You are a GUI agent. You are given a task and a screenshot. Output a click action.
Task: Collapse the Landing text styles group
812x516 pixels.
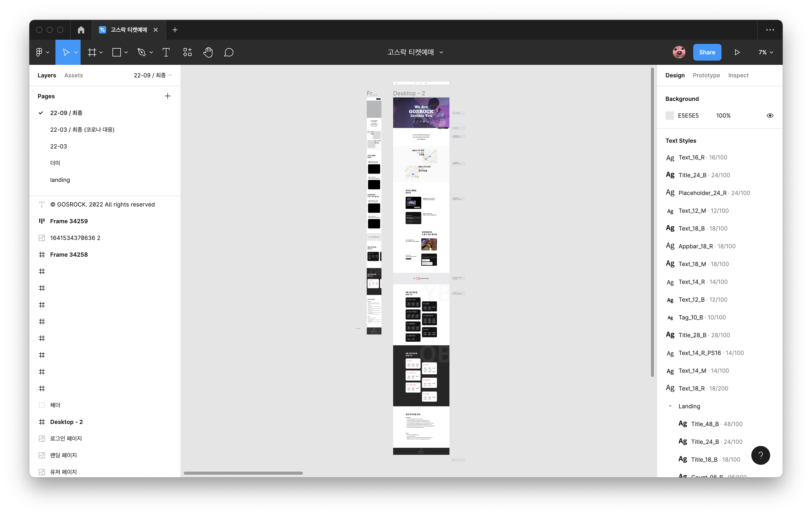tap(670, 406)
